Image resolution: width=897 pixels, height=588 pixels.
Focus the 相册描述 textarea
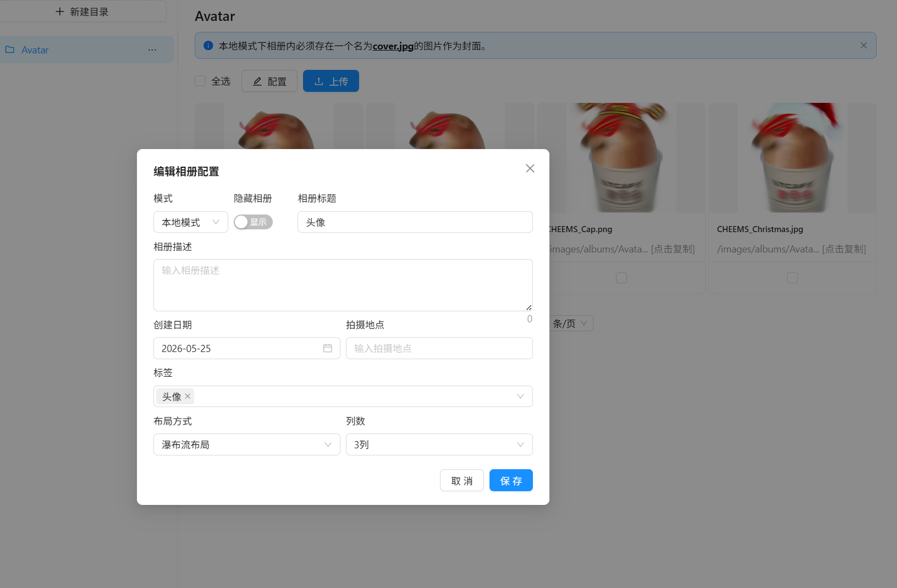pos(343,285)
